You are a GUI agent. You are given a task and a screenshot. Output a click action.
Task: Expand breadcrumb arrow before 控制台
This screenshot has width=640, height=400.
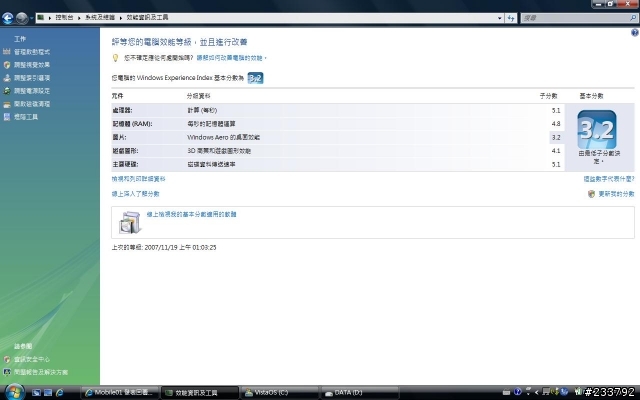point(50,18)
